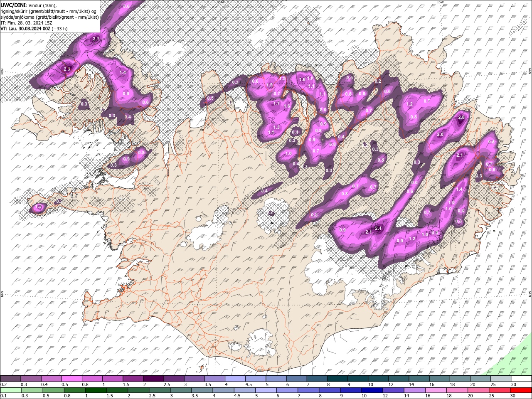The width and height of the screenshot is (532, 399).
Task: Click the 1.7 snowfall value on the map
Action: [276, 103]
